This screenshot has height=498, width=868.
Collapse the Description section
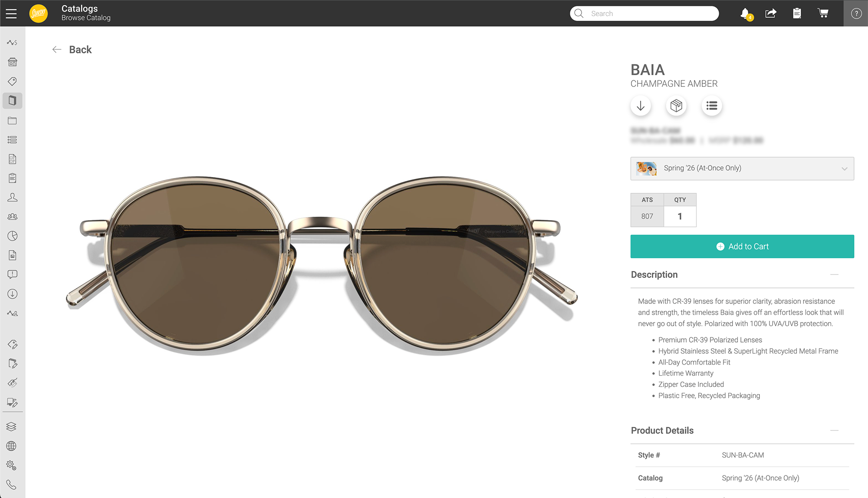[x=835, y=274]
